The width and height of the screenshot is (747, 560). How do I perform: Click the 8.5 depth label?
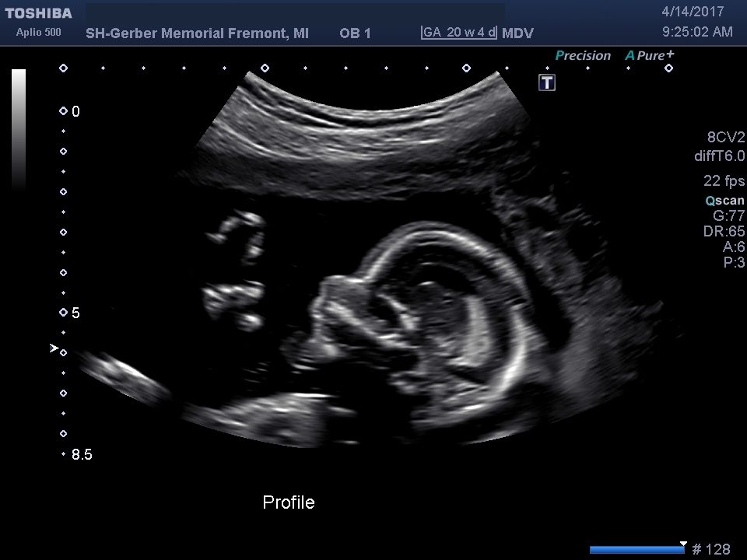point(82,455)
